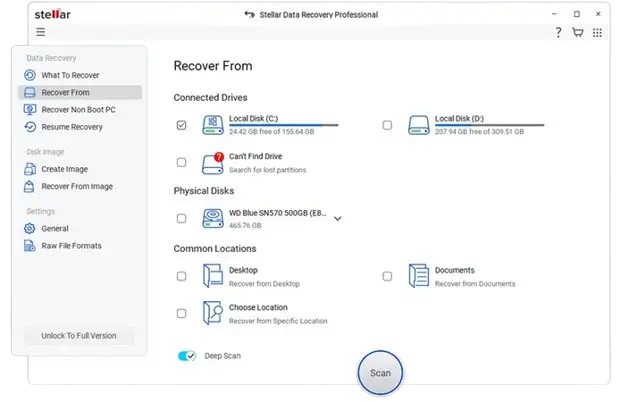This screenshot has width=621, height=402.
Task: Click Local Disk (D:) usage bar
Action: [490, 125]
